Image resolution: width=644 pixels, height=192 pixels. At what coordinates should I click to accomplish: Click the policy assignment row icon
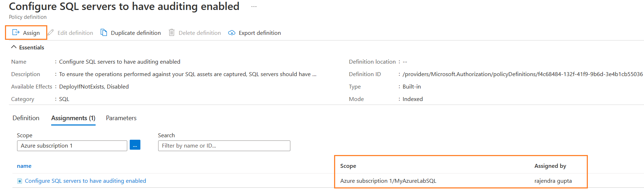click(20, 181)
